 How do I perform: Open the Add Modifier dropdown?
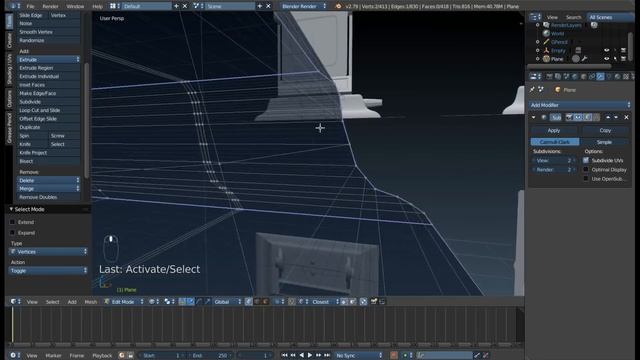click(x=580, y=105)
